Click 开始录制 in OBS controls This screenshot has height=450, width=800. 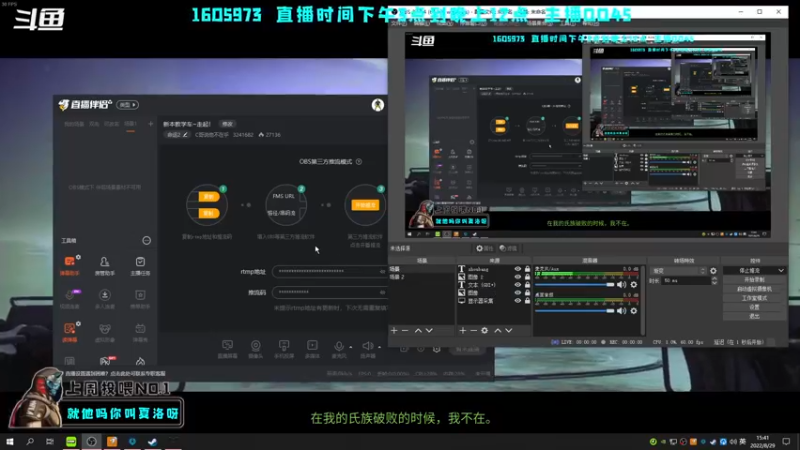(x=754, y=280)
